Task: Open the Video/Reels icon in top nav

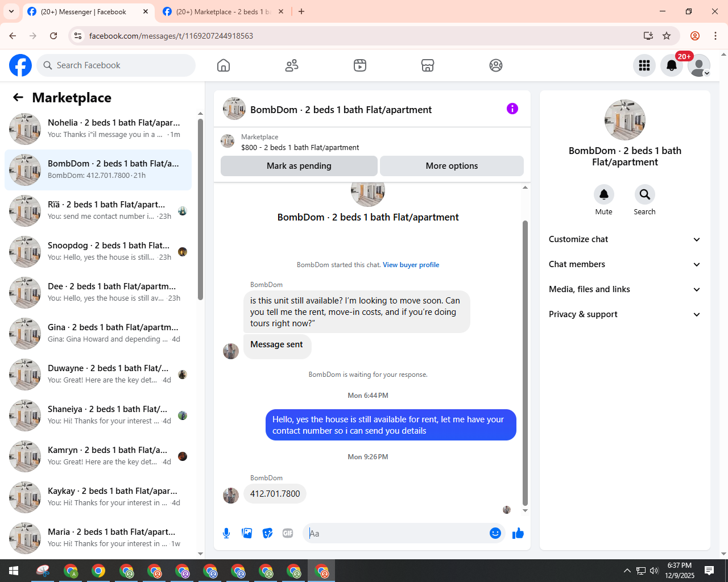Action: [x=360, y=65]
